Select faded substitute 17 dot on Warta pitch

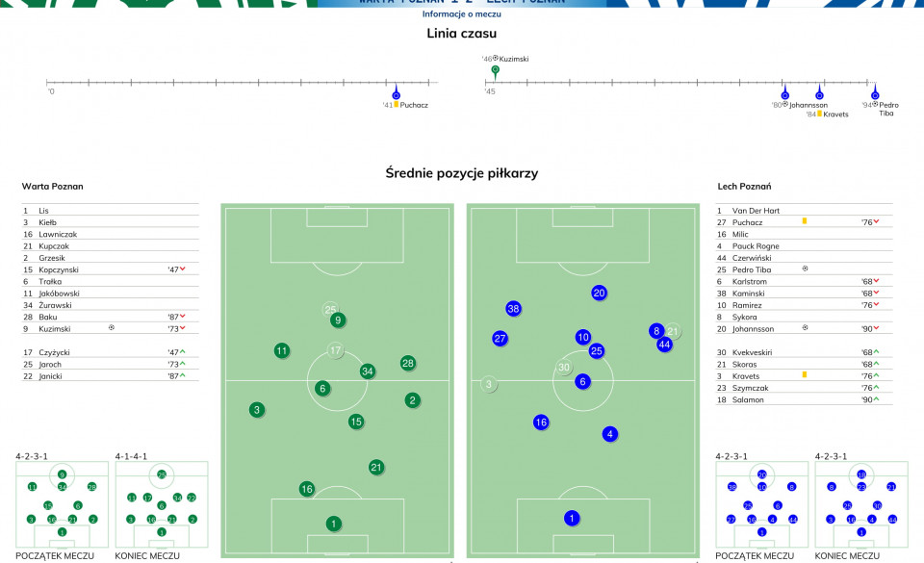(335, 350)
